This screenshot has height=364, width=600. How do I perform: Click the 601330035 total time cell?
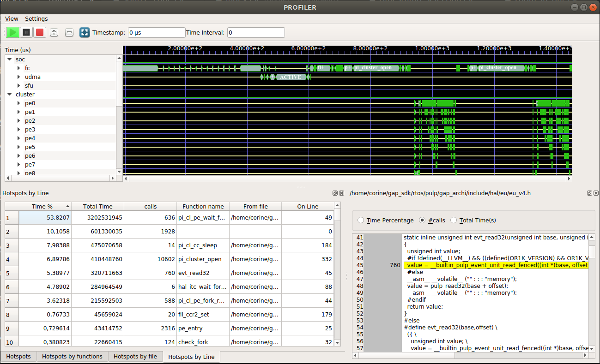(98, 232)
